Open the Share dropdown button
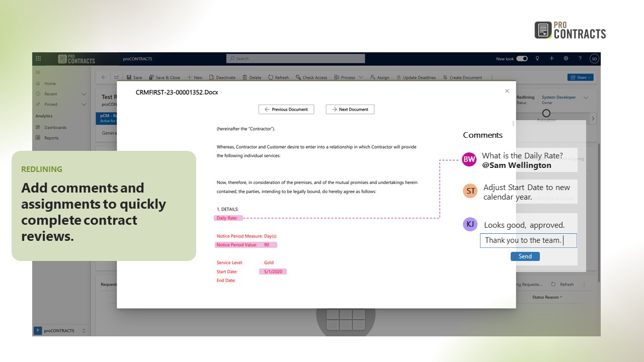 point(581,77)
